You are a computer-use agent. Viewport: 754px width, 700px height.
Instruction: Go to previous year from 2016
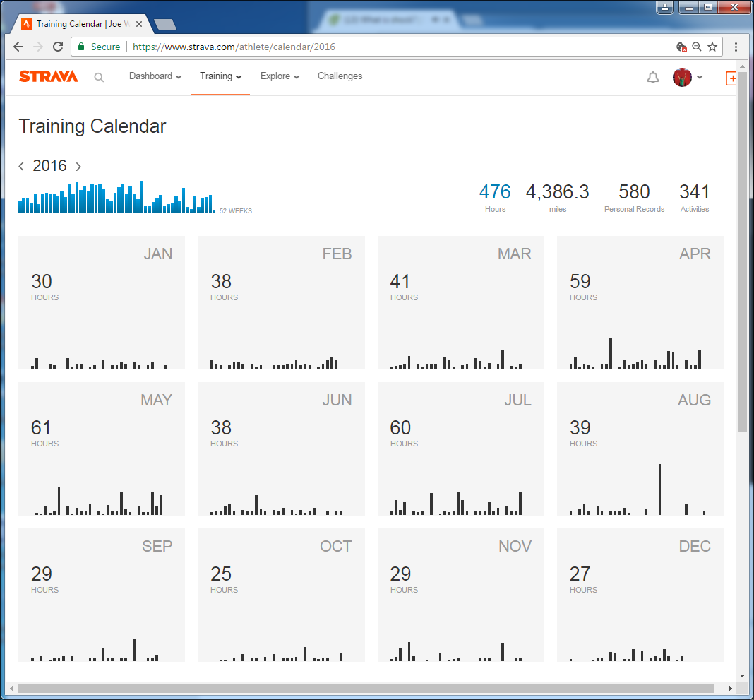[21, 167]
